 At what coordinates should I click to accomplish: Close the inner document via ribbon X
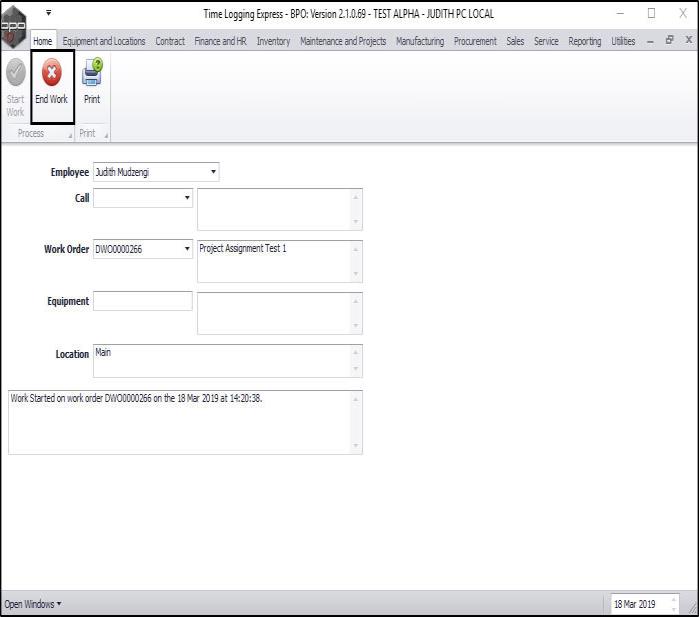tap(689, 40)
